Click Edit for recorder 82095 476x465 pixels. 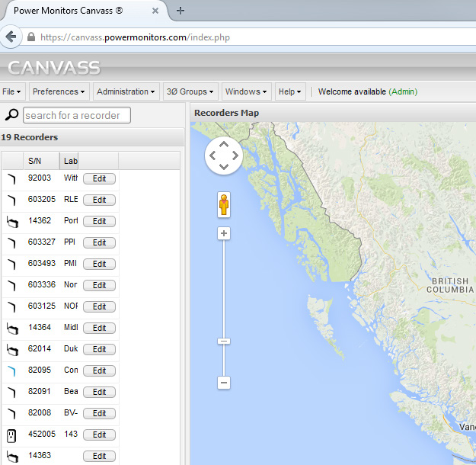click(x=99, y=370)
